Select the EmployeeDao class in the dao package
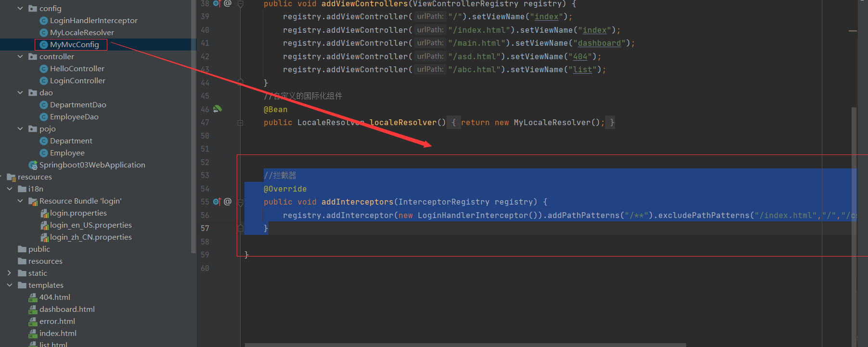868x347 pixels. coord(74,117)
